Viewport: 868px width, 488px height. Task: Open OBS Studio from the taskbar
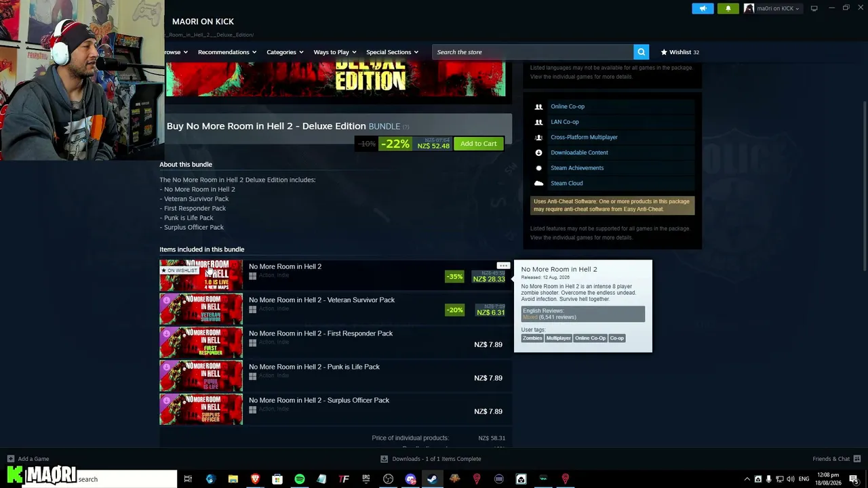tap(388, 479)
